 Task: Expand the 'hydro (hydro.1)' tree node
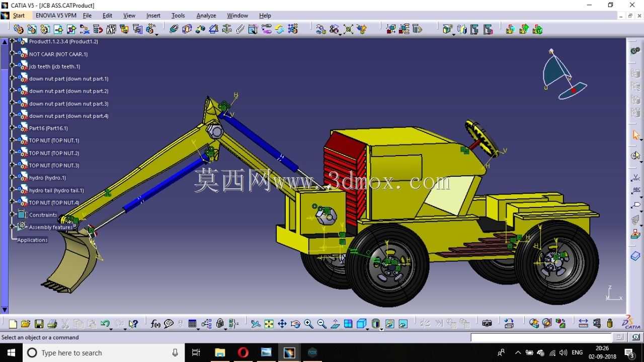(x=13, y=177)
